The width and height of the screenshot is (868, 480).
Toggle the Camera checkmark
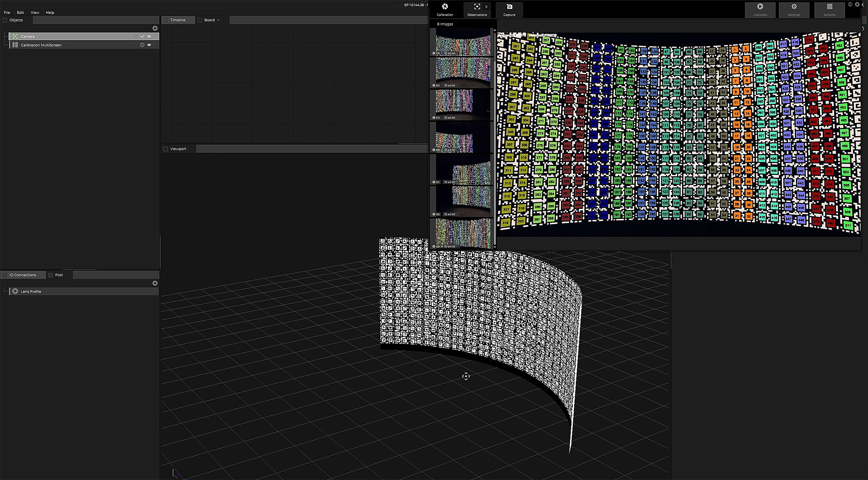point(142,37)
